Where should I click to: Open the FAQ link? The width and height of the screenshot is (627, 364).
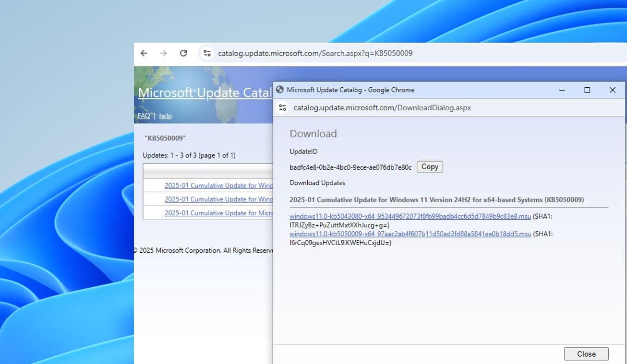point(144,116)
